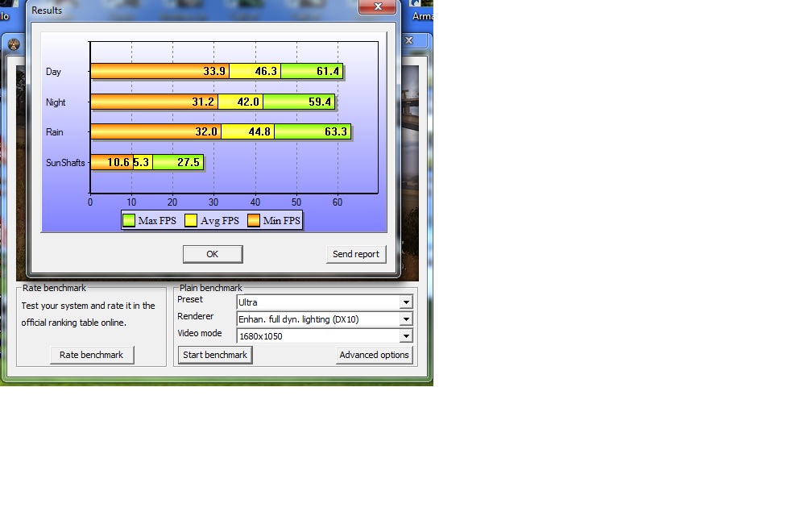This screenshot has height=508, width=812.
Task: Click the Night min FPS value 31.2
Action: pyautogui.click(x=203, y=102)
